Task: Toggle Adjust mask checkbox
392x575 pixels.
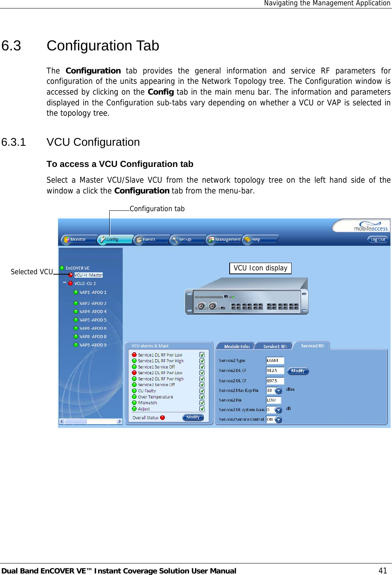Action: (202, 409)
